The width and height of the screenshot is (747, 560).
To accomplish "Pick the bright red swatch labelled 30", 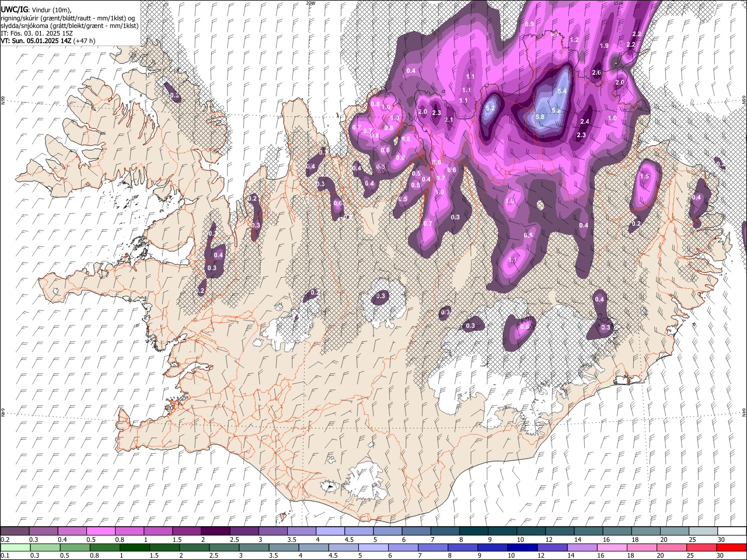I will tap(731, 547).
